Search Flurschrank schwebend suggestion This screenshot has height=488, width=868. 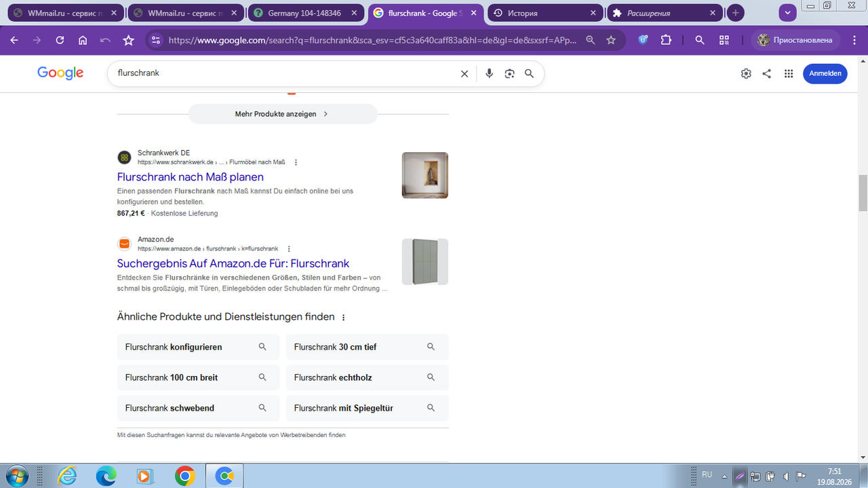[x=198, y=408]
